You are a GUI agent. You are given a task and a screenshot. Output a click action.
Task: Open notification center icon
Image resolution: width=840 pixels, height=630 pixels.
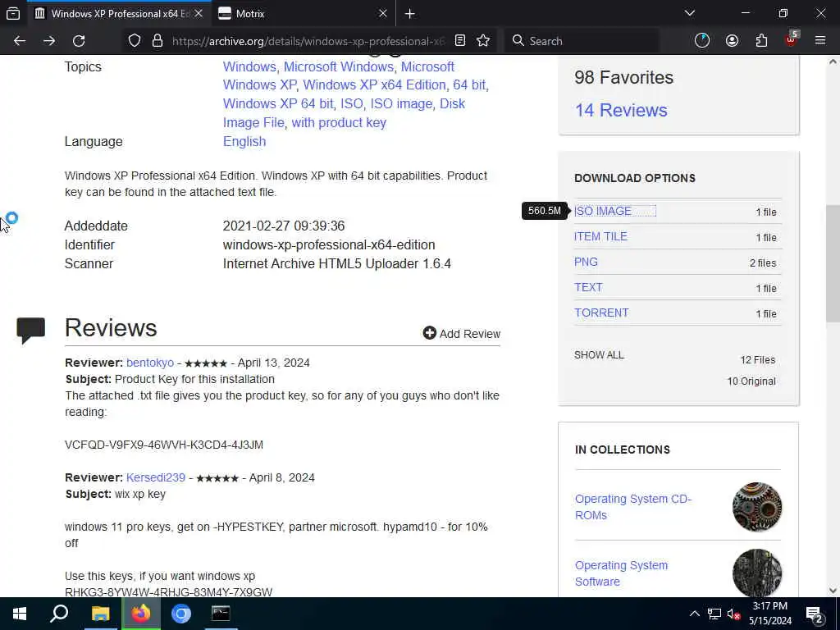pos(815,614)
